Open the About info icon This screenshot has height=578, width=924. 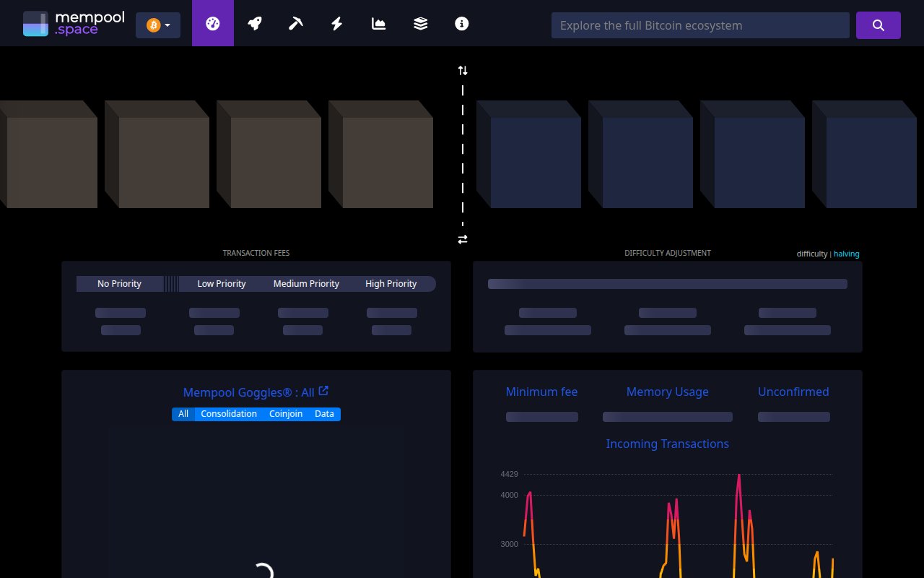[462, 24]
